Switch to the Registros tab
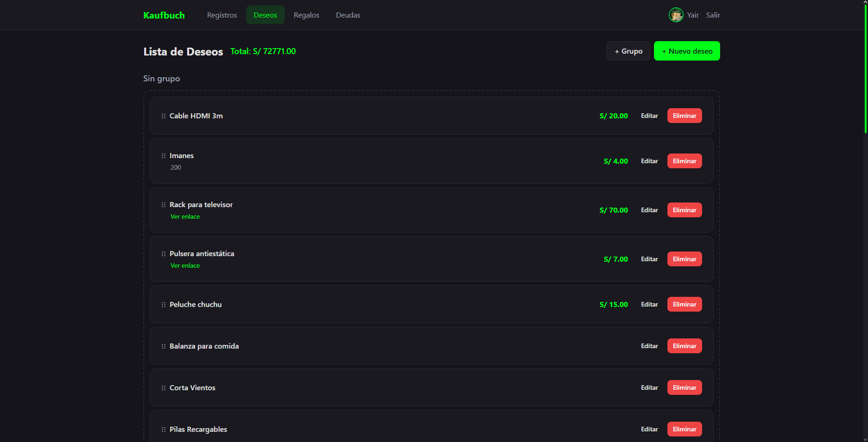The width and height of the screenshot is (868, 442). point(222,15)
